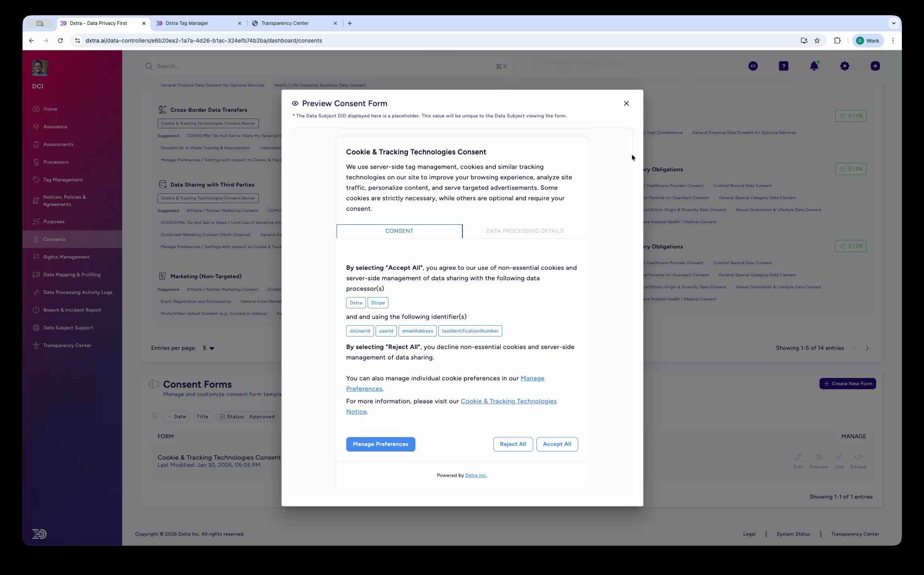Open Rights Management in sidebar
The height and width of the screenshot is (575, 924).
pyautogui.click(x=66, y=257)
